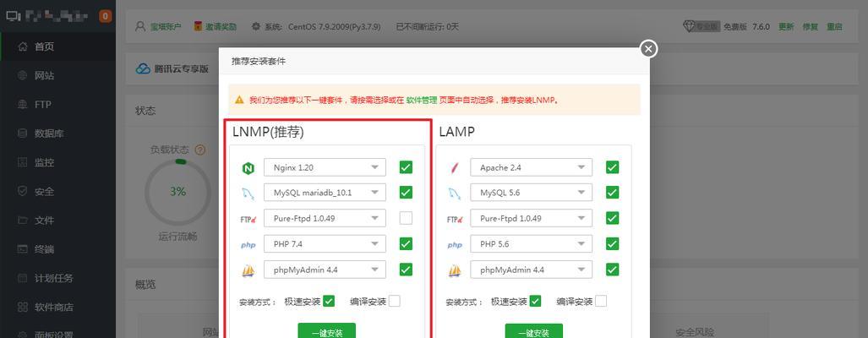Toggle LNMP 极速安装 checkbox
The height and width of the screenshot is (338, 868).
click(x=329, y=301)
